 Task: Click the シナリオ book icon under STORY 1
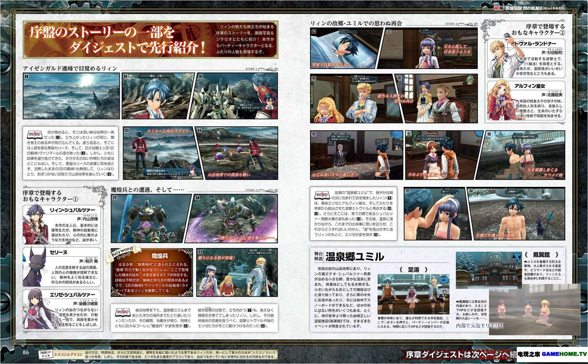pyautogui.click(x=35, y=135)
